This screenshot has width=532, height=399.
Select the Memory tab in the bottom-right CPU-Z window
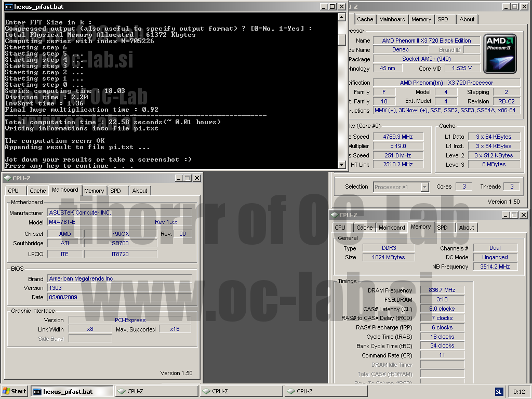[x=421, y=227]
